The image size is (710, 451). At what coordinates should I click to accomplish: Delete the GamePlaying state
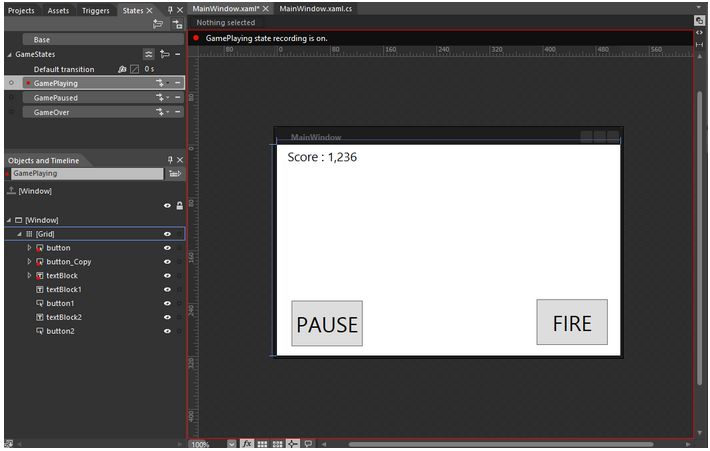click(178, 83)
